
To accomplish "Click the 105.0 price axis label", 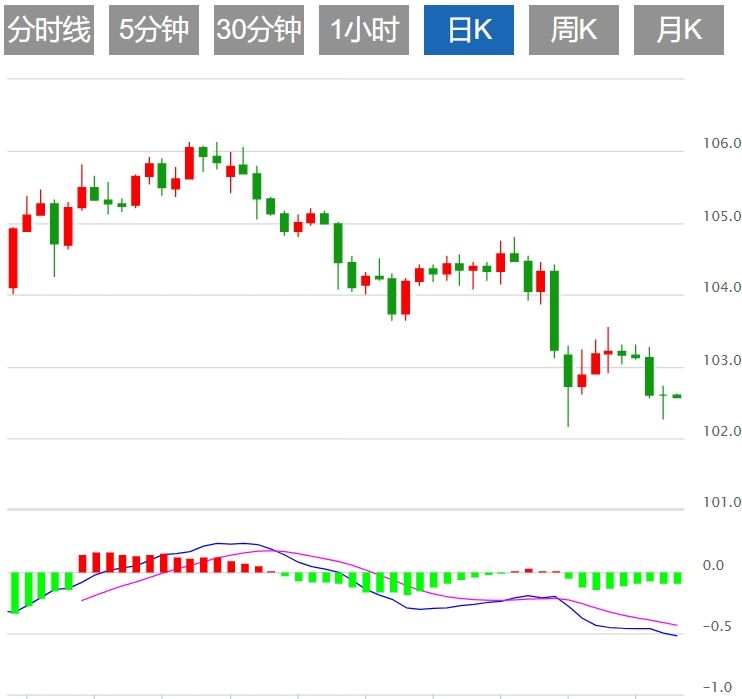I will [722, 216].
